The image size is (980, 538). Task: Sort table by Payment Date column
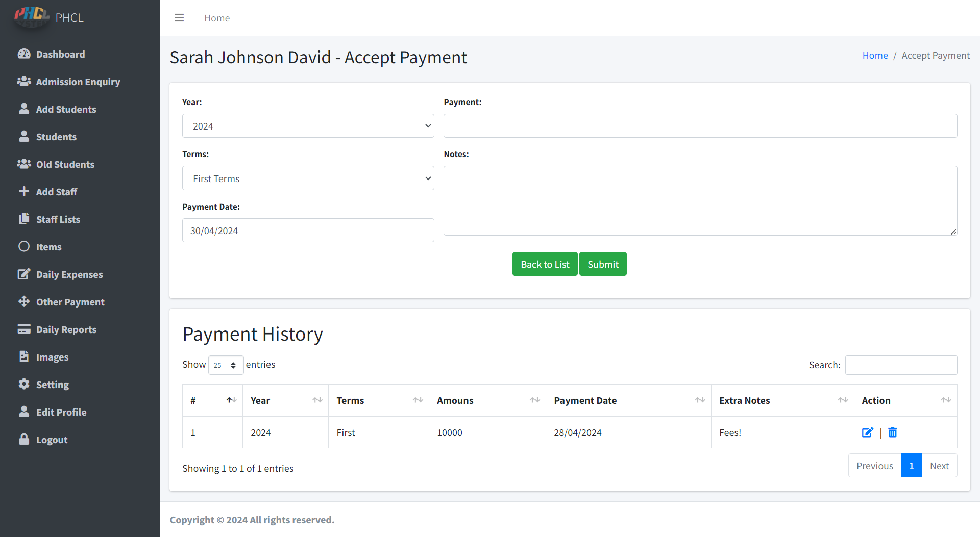point(628,401)
